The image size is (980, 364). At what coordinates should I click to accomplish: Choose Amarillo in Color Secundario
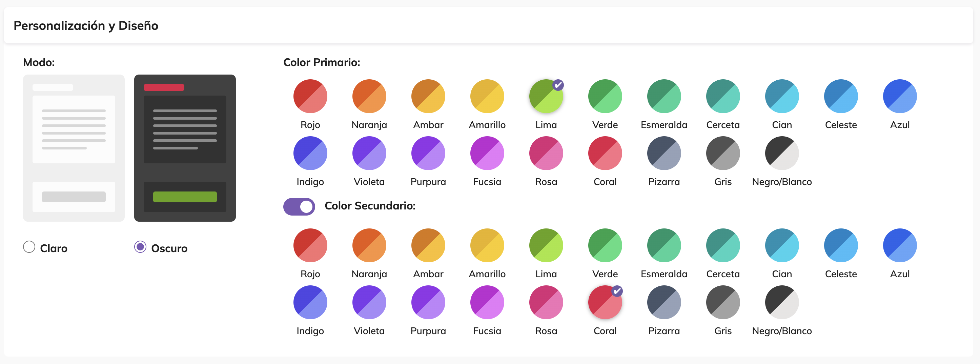(487, 245)
